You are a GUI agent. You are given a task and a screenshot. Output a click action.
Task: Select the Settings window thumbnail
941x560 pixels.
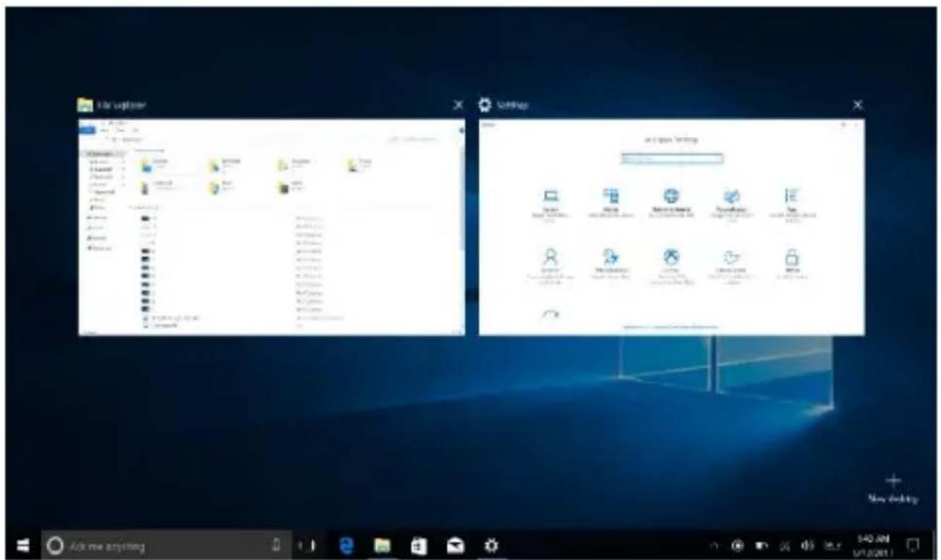coord(671,227)
